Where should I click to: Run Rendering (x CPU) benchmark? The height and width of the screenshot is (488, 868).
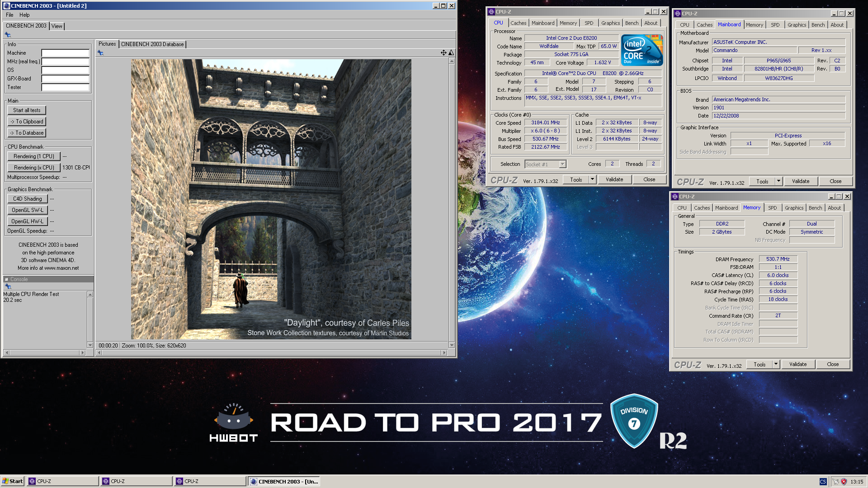coord(34,168)
